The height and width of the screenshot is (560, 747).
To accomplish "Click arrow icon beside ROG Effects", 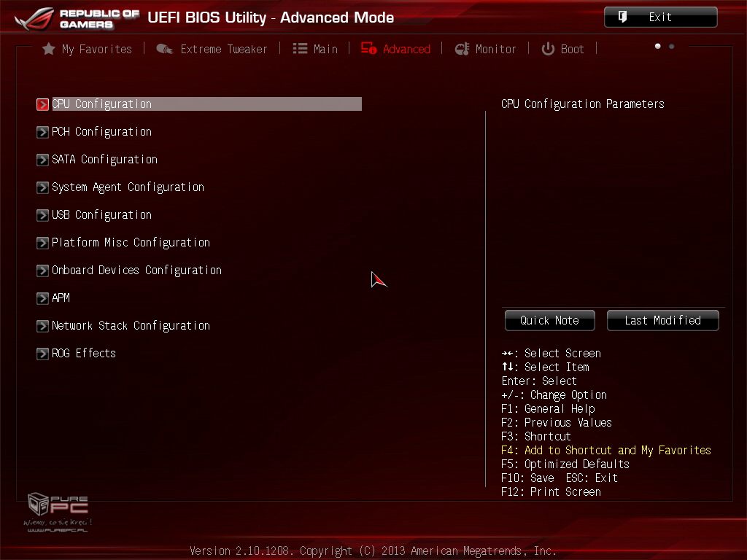I will 42,354.
